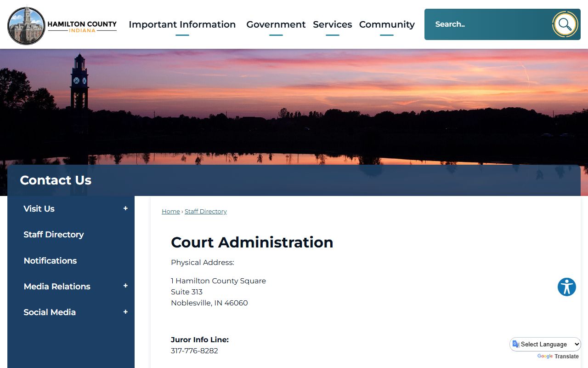Click the text Noblesville, IN 46060
The image size is (588, 368).
(209, 303)
